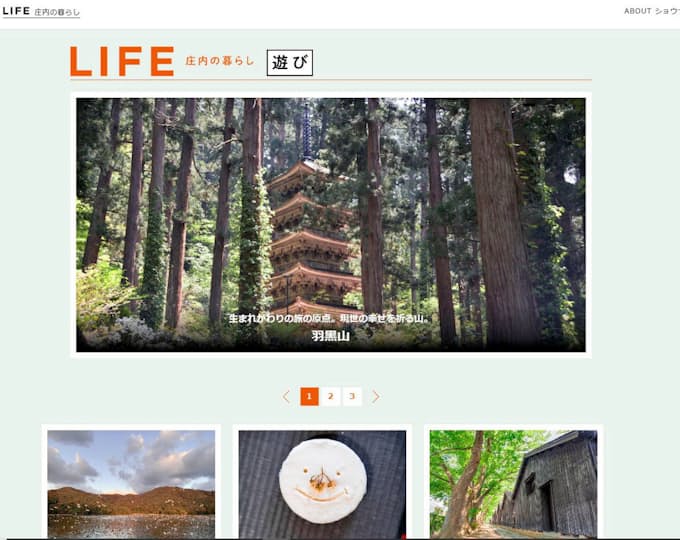Open the ABOUT menu item

(x=638, y=11)
